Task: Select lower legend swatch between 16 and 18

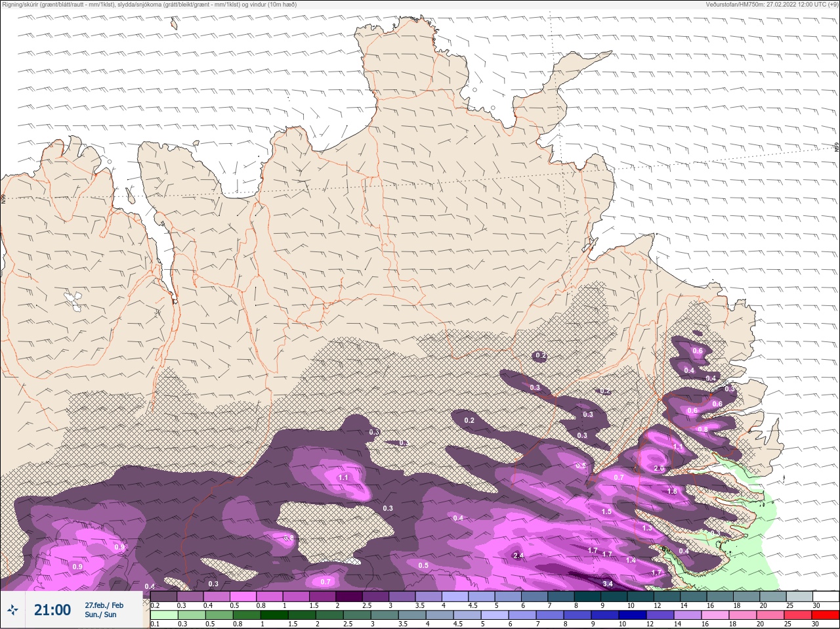Action: coord(715,615)
